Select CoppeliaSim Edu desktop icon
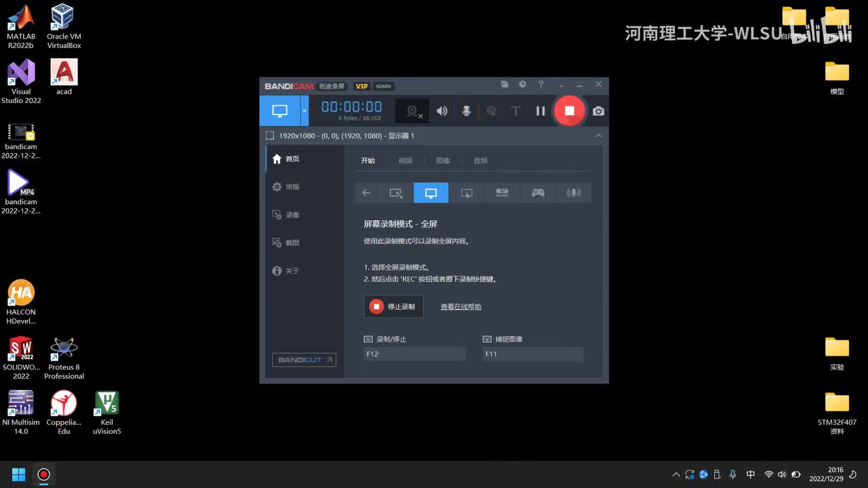 (x=64, y=413)
